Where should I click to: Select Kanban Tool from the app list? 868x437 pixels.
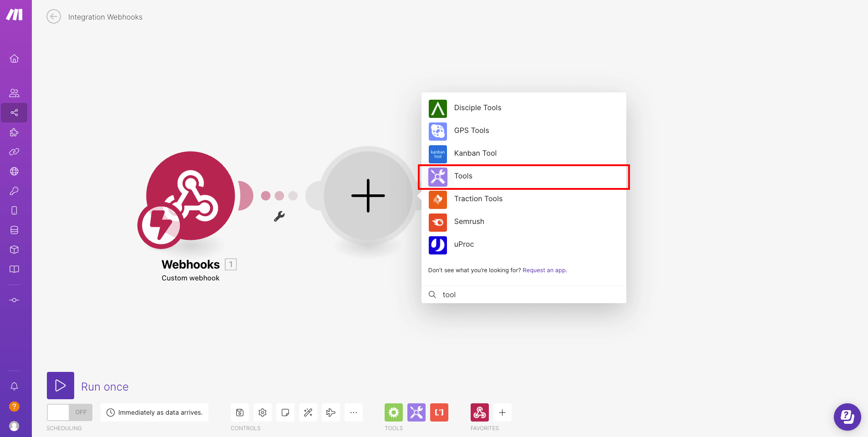[475, 153]
